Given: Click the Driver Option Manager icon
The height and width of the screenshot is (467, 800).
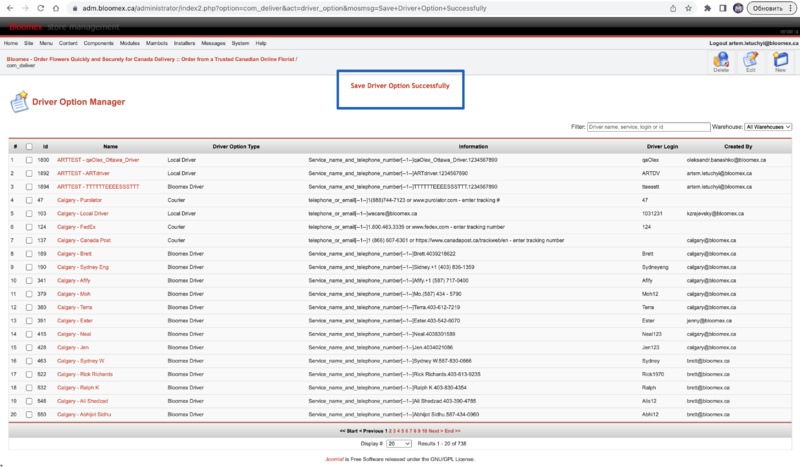Looking at the screenshot, I should [x=19, y=102].
